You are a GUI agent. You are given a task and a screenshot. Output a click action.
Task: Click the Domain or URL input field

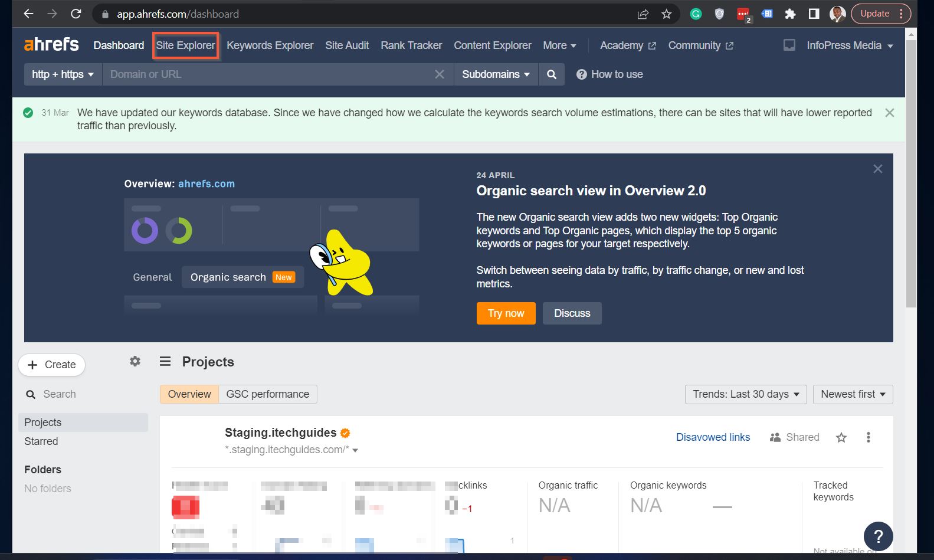pyautogui.click(x=268, y=74)
